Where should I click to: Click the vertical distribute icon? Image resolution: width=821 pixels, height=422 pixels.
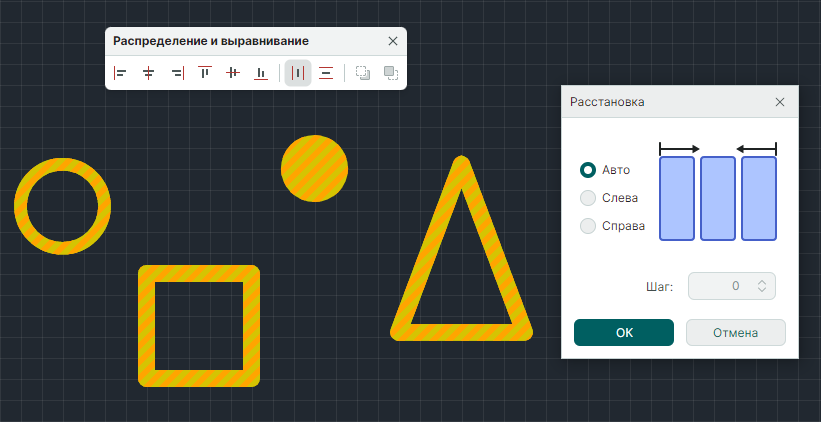click(326, 73)
